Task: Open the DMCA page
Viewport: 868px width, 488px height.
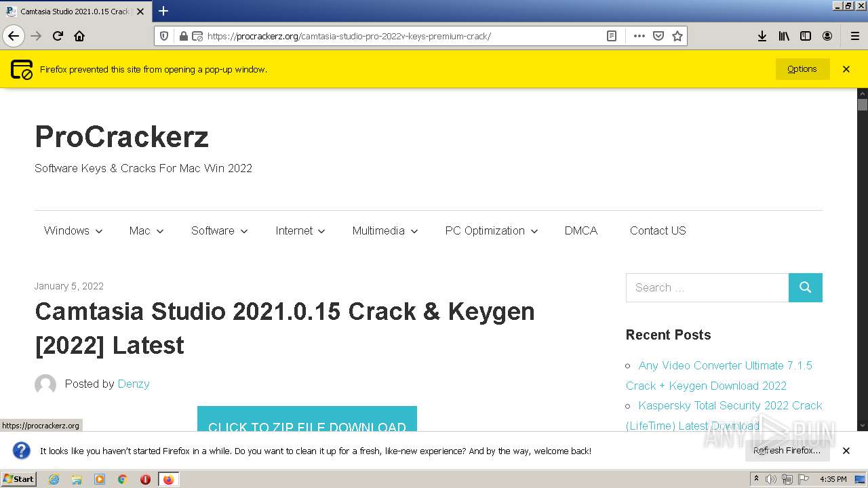Action: (x=581, y=230)
